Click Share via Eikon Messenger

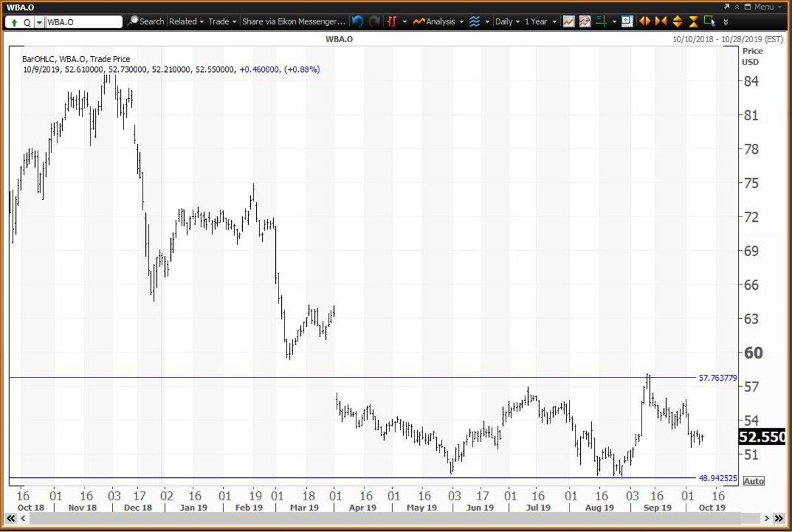[x=294, y=21]
